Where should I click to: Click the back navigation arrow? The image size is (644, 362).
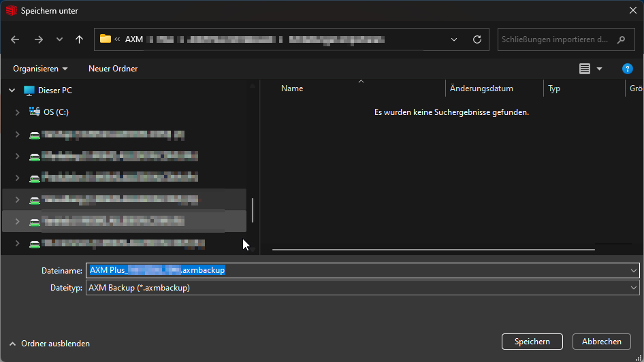[x=15, y=39]
